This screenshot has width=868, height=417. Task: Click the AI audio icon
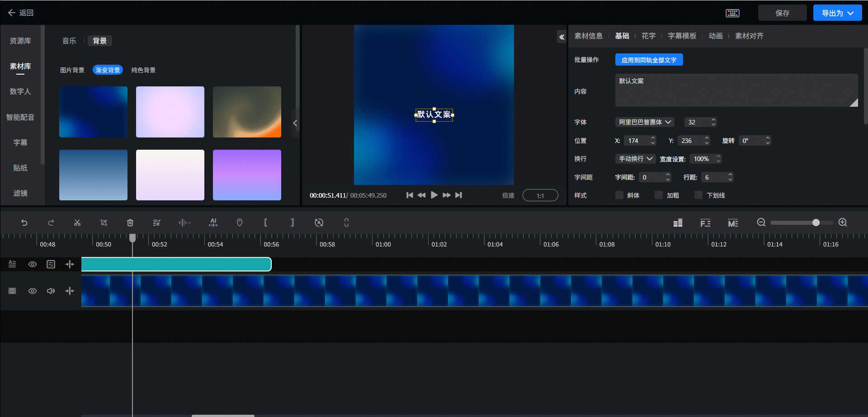pos(213,223)
